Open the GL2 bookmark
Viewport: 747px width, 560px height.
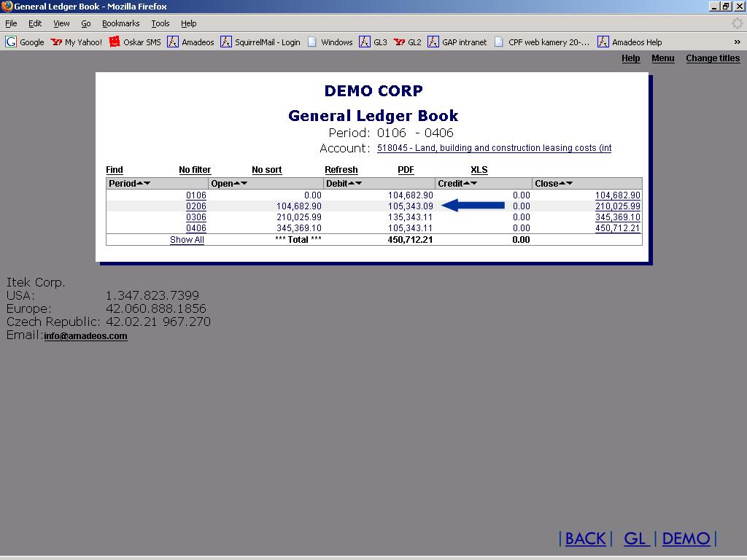point(407,42)
